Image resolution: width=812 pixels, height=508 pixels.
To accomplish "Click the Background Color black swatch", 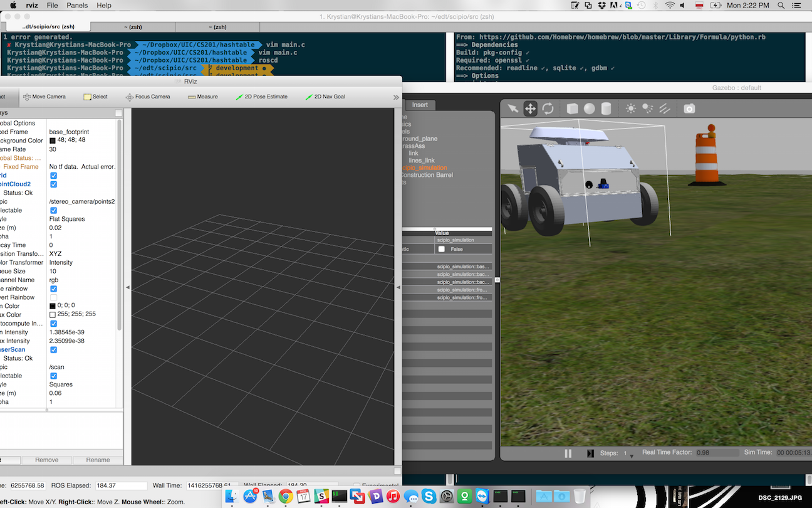I will [53, 140].
